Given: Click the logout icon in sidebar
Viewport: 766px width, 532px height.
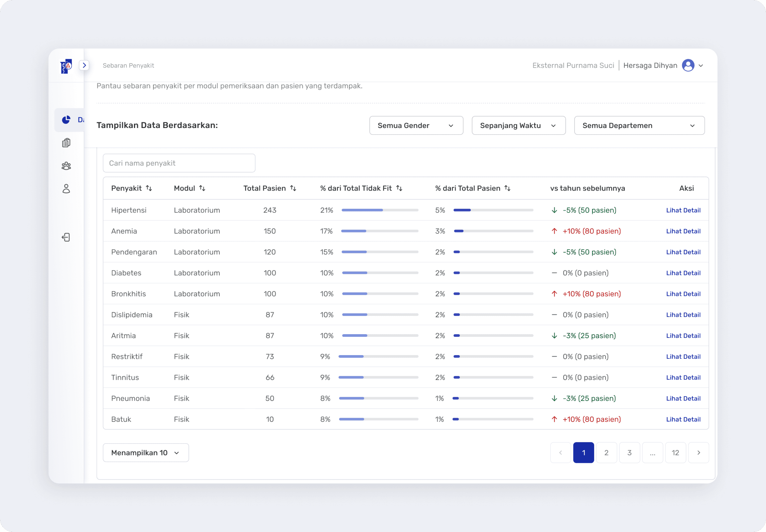Looking at the screenshot, I should [66, 237].
